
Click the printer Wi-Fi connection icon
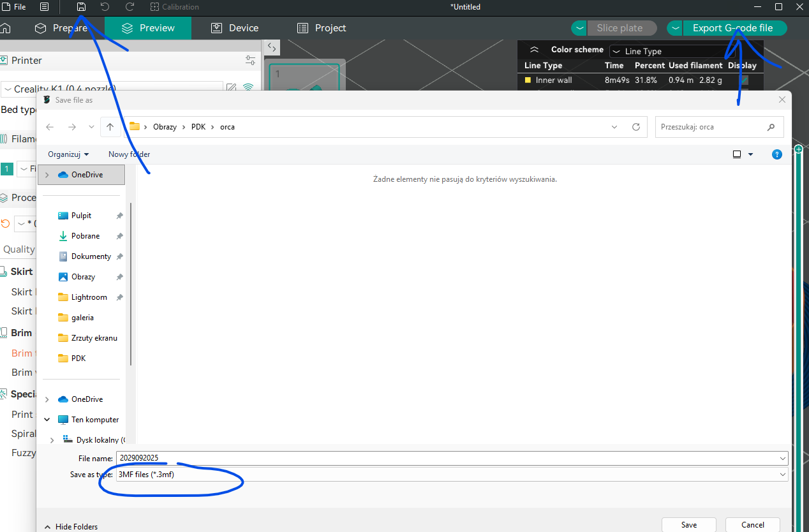tap(248, 88)
